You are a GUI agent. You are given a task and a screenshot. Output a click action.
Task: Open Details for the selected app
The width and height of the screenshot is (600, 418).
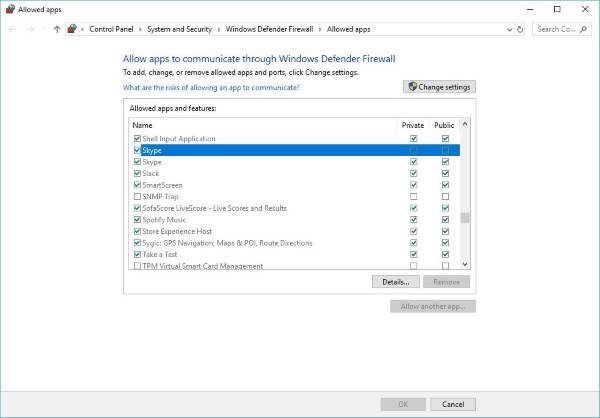pos(396,282)
